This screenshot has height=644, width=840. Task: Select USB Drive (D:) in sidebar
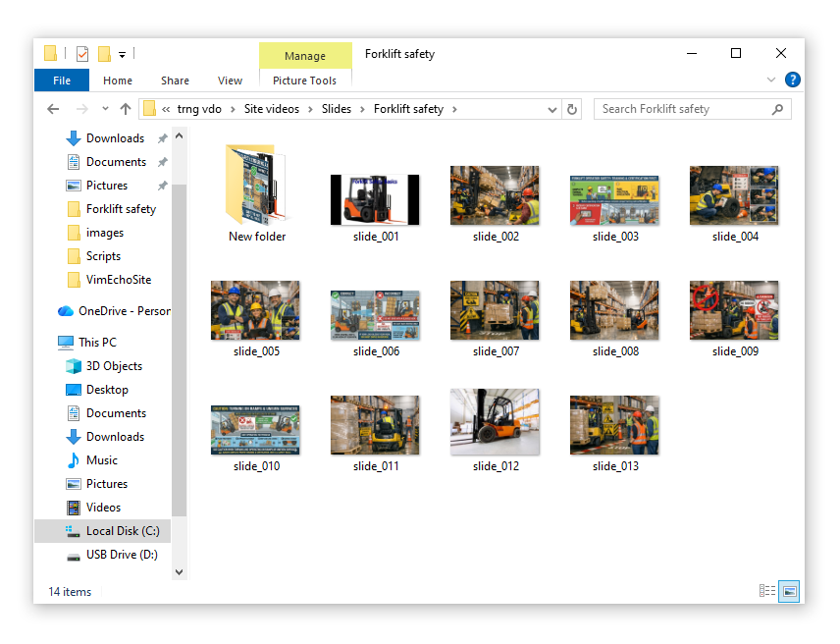coord(122,555)
